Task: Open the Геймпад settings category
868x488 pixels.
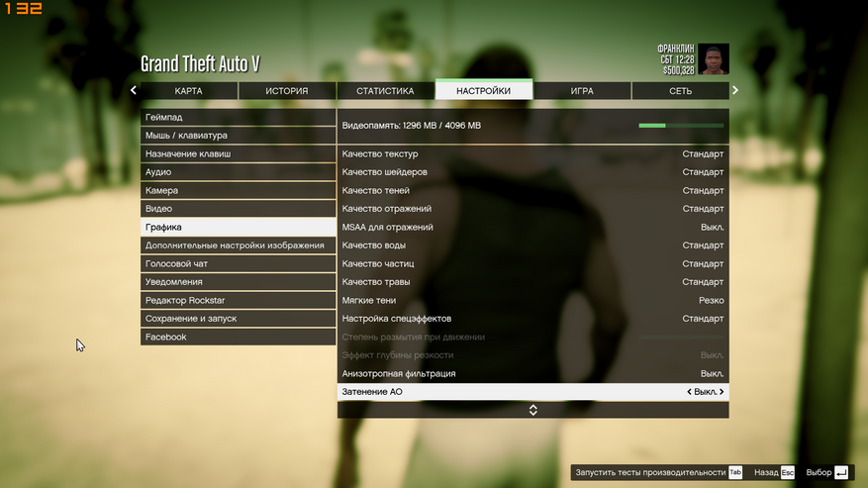Action: [239, 117]
